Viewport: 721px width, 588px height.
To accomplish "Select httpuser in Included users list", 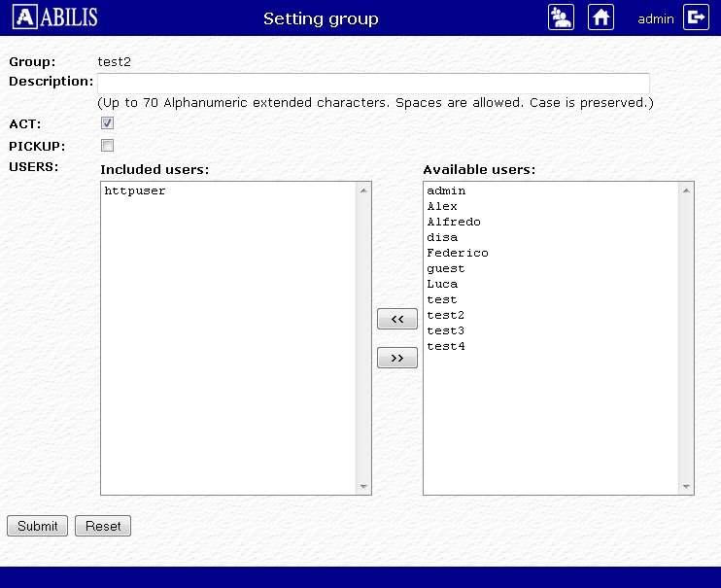I will pos(135,191).
